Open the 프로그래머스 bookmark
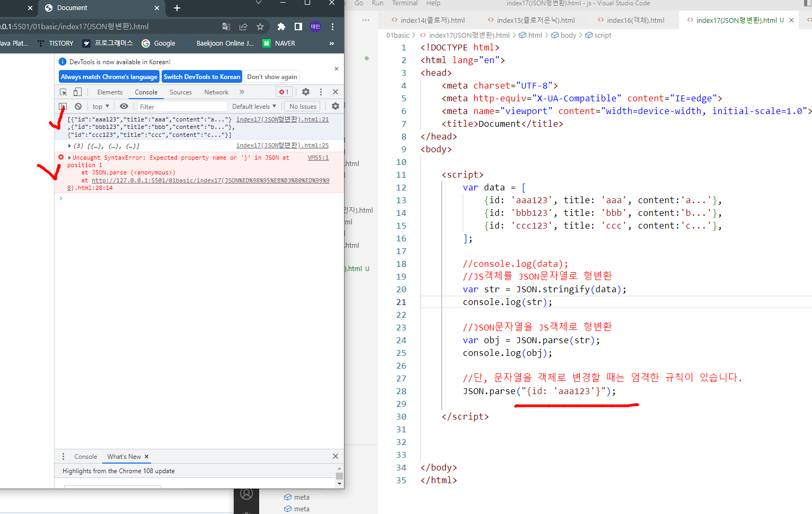The width and height of the screenshot is (812, 514). coord(108,43)
